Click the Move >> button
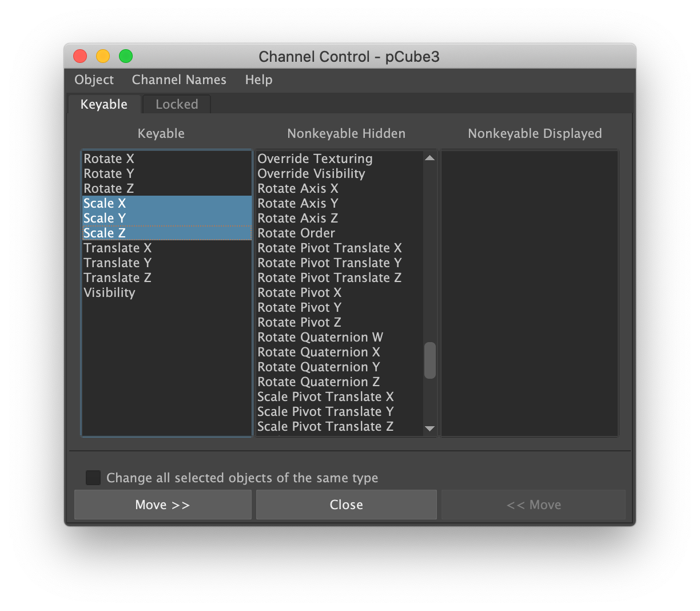The image size is (700, 611). tap(162, 505)
